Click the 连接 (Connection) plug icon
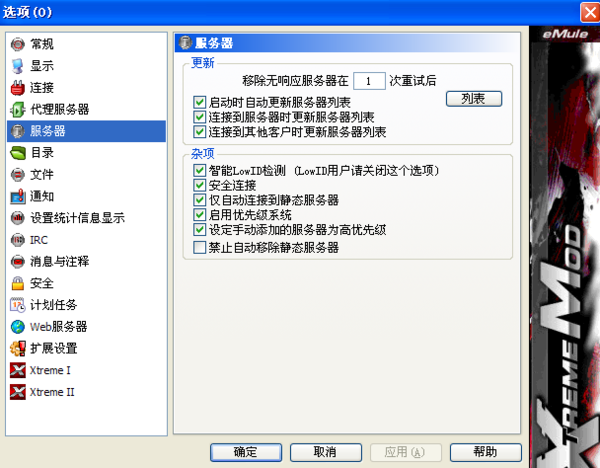The width and height of the screenshot is (600, 468). 18,88
